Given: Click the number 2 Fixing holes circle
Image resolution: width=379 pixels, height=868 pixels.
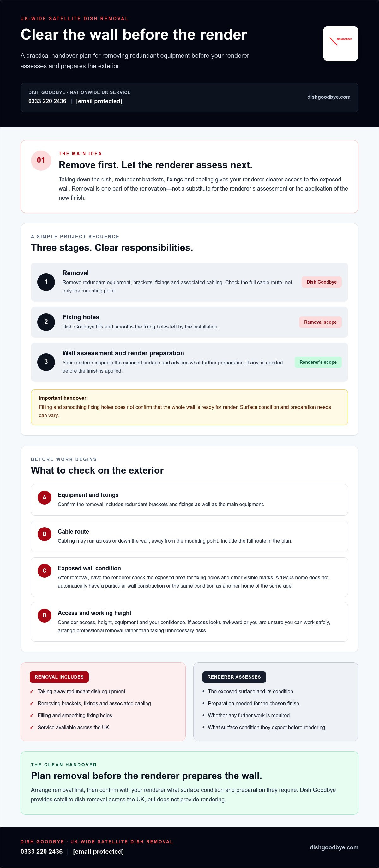Looking at the screenshot, I should pos(46,322).
